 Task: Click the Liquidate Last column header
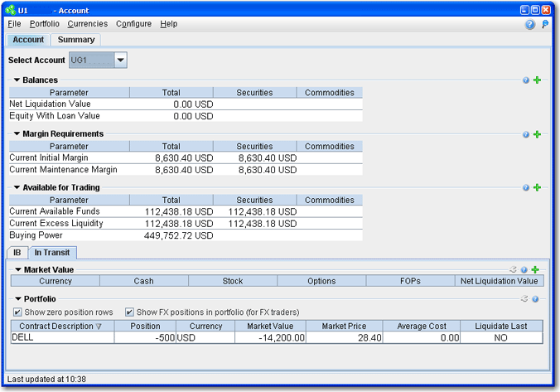(x=501, y=326)
